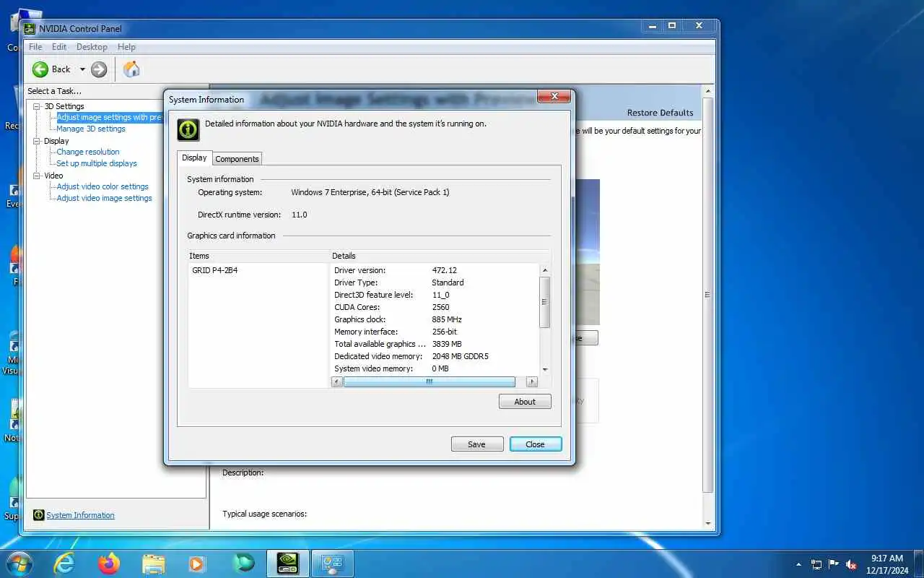Open the Desktop menu

point(92,47)
